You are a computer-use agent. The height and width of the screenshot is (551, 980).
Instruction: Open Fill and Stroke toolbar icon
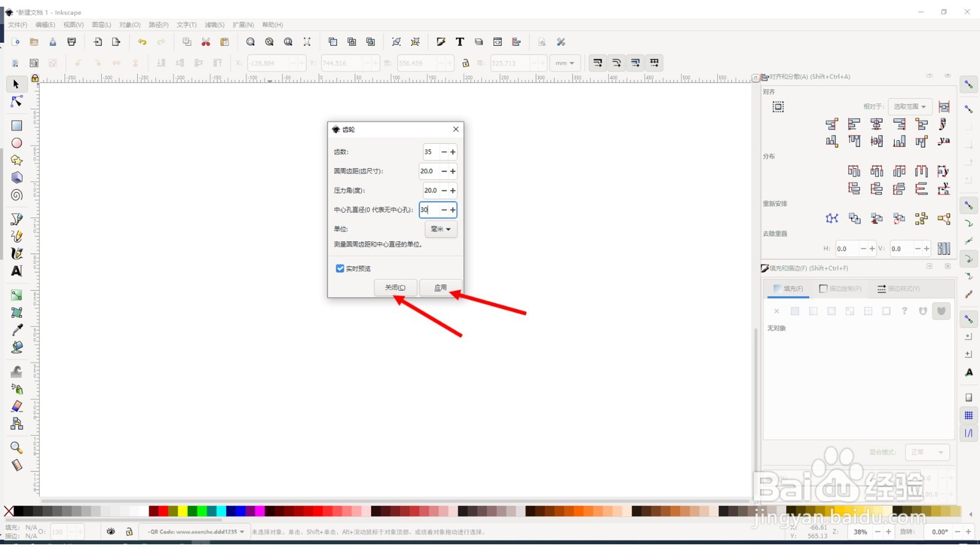[x=441, y=42]
